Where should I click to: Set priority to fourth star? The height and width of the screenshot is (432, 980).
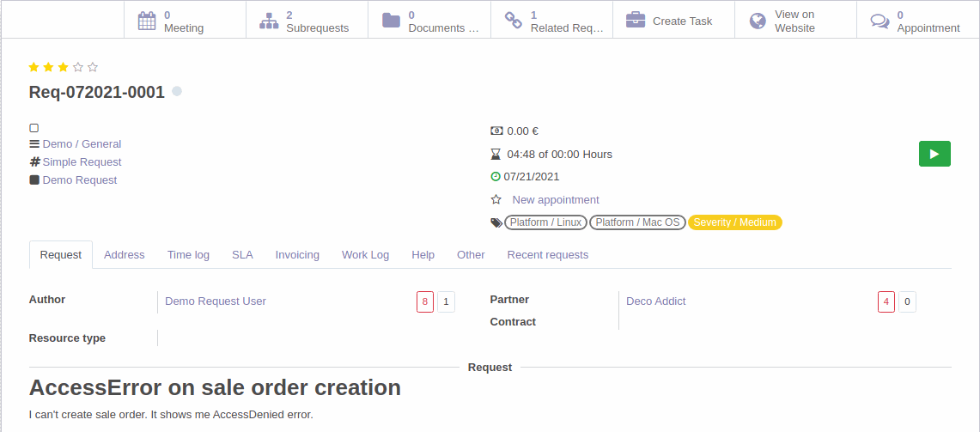click(x=78, y=67)
